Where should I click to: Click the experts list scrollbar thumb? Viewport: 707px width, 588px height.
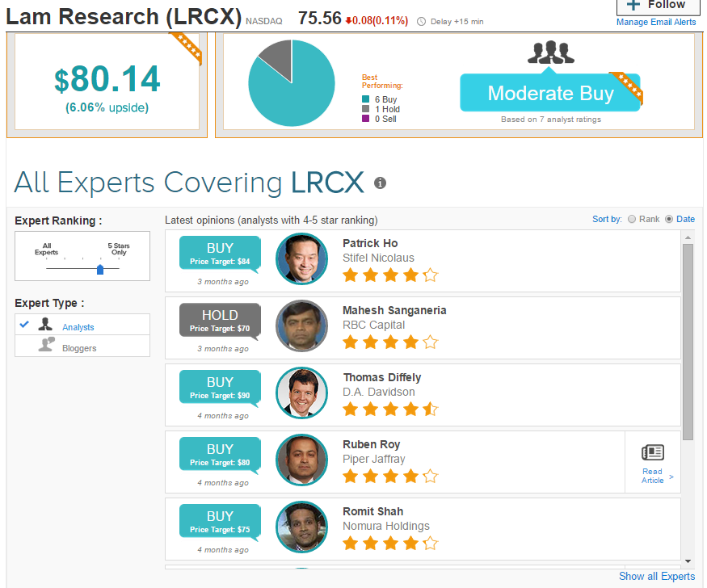click(688, 342)
